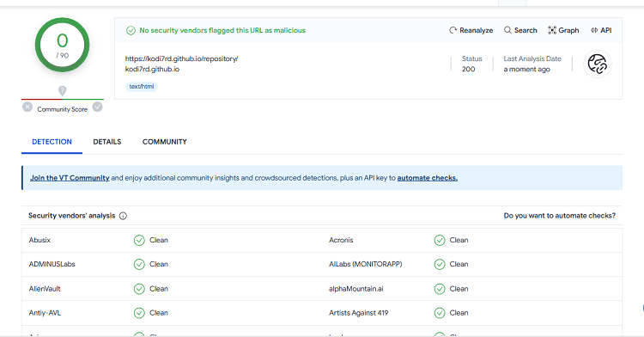This screenshot has width=644, height=337.
Task: Open the Graph view
Action: (x=563, y=30)
